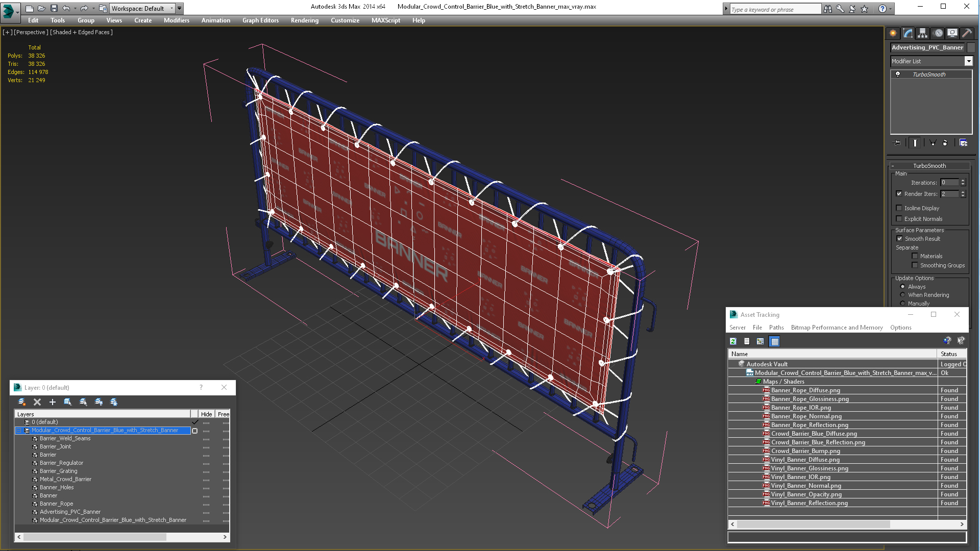
Task: Select When Rendering update option
Action: click(902, 295)
